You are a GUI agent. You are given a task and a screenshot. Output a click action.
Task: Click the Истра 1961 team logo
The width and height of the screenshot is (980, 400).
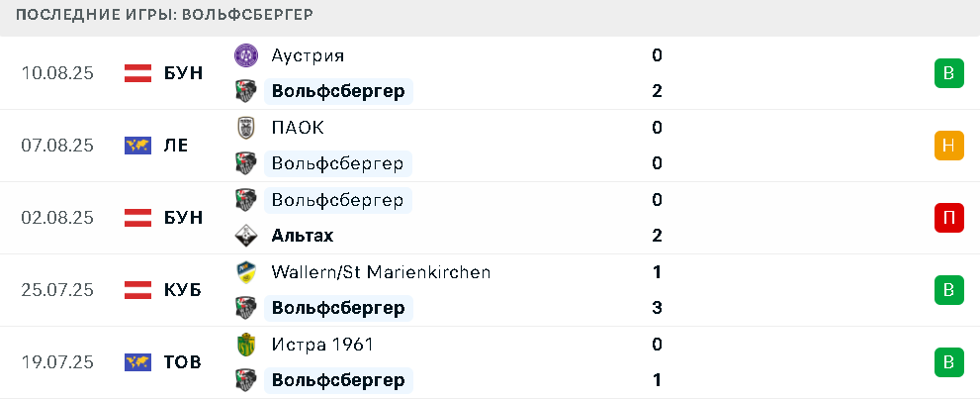tap(245, 345)
